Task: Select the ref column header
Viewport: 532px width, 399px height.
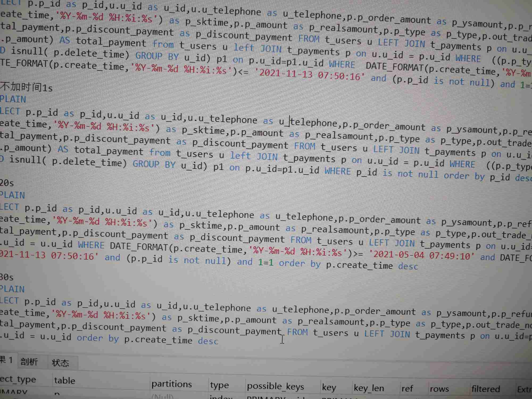Action: click(407, 389)
